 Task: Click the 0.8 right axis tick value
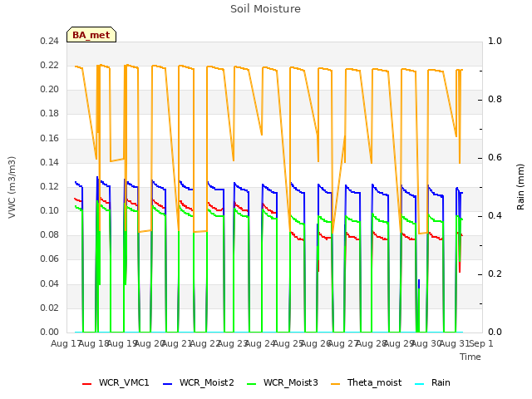click(495, 99)
